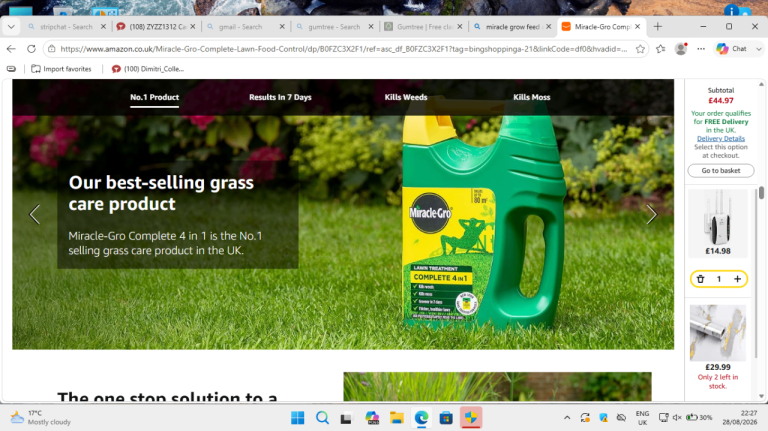Go back with the browser back arrow
768x431 pixels.
pyautogui.click(x=11, y=49)
